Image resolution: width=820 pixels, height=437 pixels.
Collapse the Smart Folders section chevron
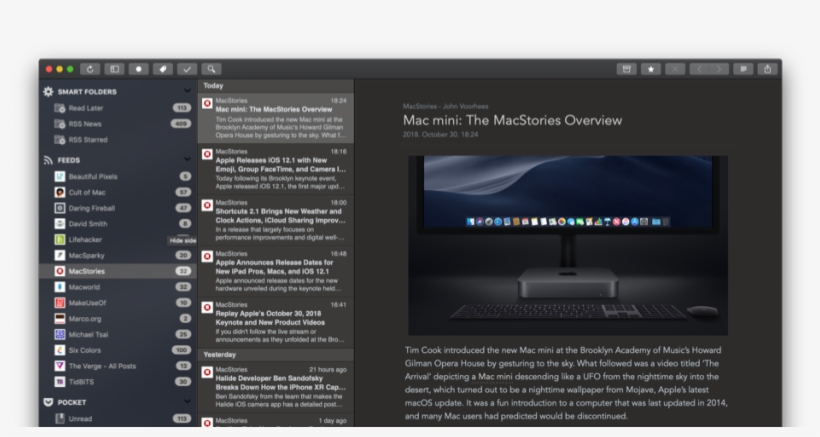tap(187, 91)
